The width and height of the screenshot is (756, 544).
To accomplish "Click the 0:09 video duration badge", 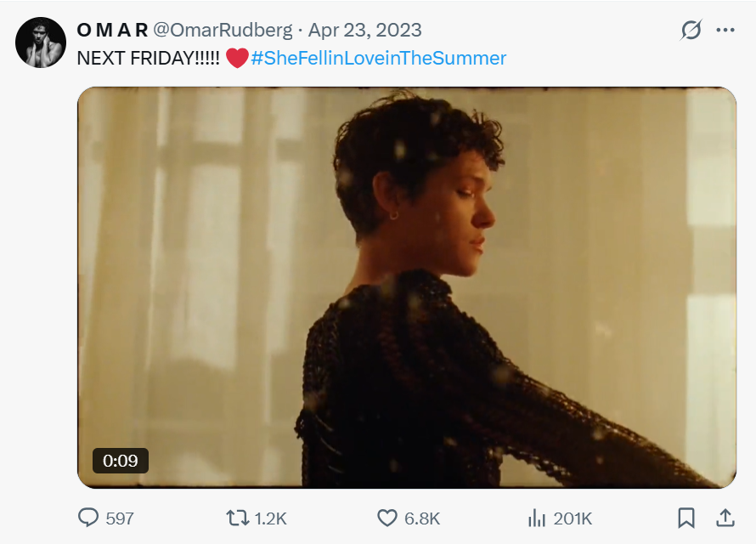I will [120, 461].
